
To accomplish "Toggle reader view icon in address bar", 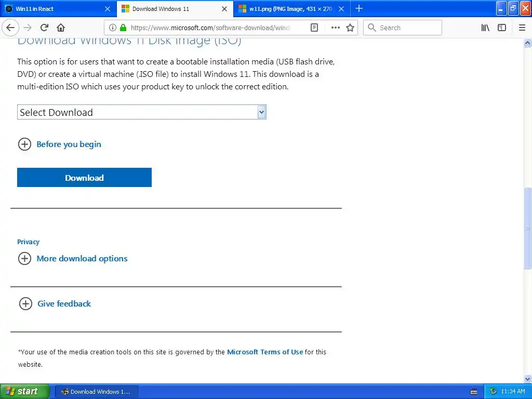I will click(314, 28).
